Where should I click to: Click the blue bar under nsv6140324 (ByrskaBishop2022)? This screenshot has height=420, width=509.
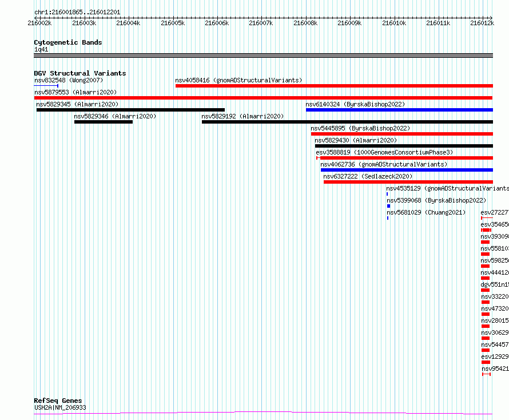(x=399, y=110)
